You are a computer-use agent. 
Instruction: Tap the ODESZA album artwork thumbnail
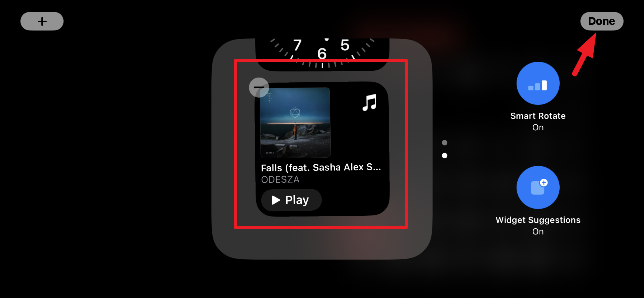point(295,122)
